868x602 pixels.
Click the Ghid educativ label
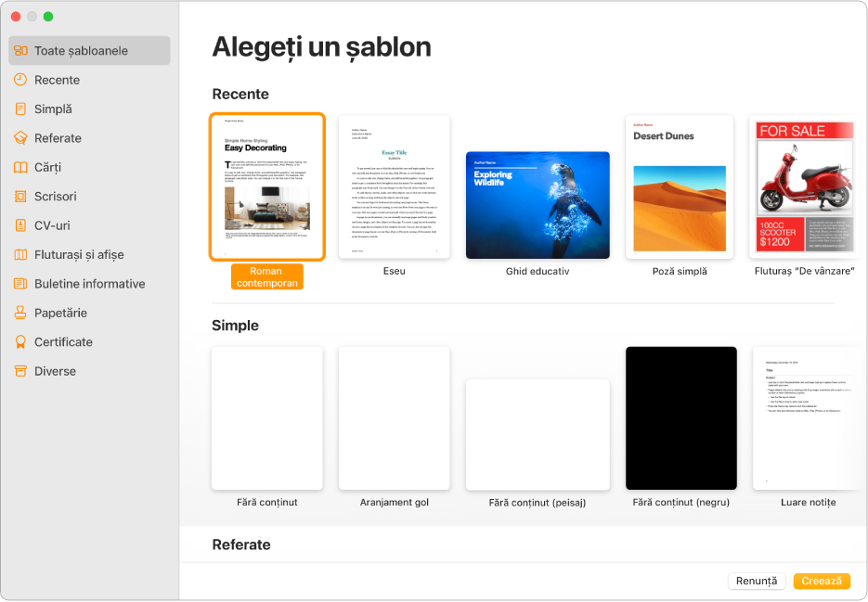(x=538, y=271)
